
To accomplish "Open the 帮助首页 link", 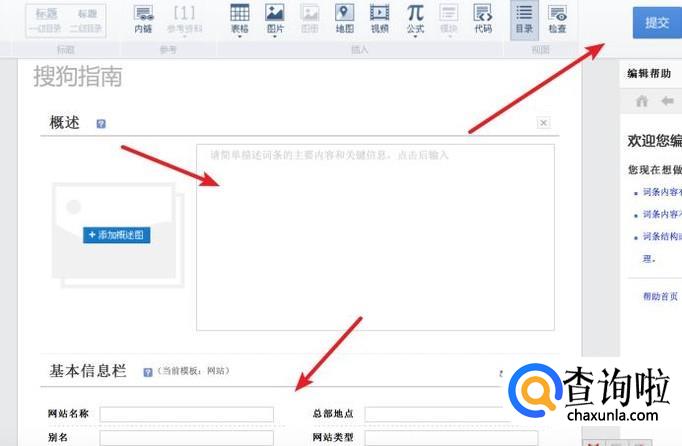I will [x=660, y=297].
